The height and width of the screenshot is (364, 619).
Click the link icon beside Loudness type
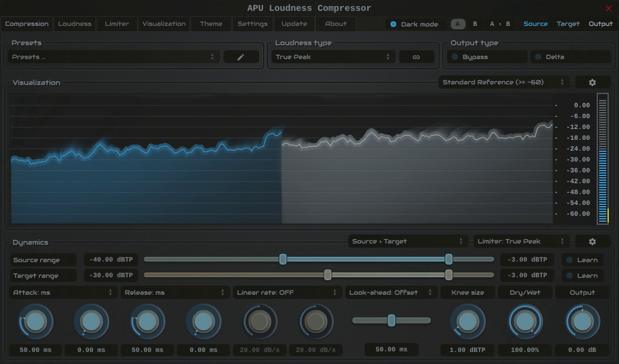click(x=416, y=57)
